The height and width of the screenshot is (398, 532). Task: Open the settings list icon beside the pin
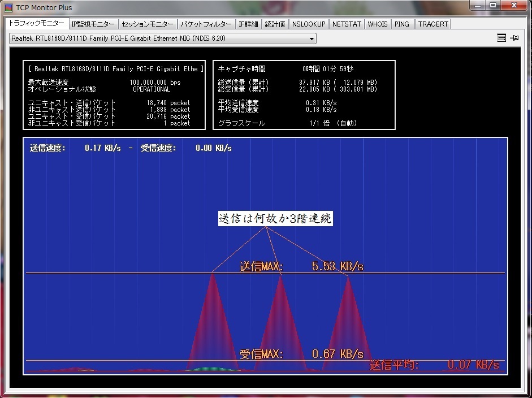[501, 38]
